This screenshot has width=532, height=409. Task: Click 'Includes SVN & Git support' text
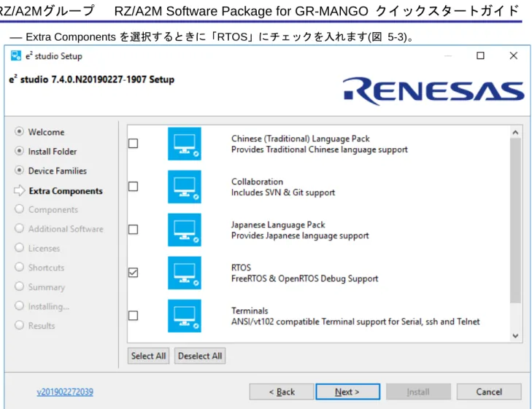click(283, 192)
